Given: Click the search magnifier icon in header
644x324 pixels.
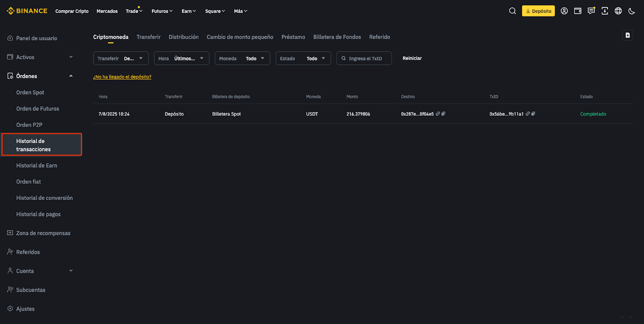Looking at the screenshot, I should (512, 11).
